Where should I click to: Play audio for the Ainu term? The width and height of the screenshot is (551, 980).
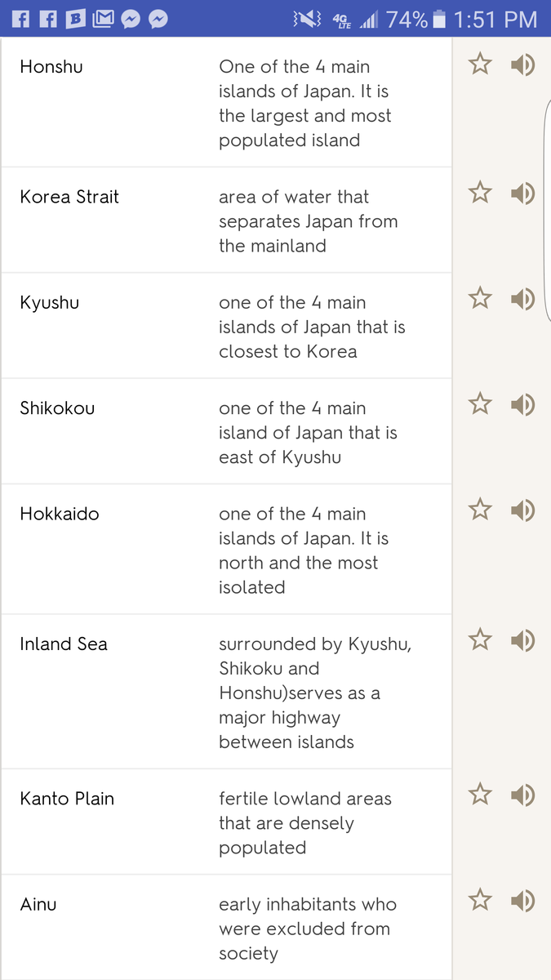tap(522, 901)
